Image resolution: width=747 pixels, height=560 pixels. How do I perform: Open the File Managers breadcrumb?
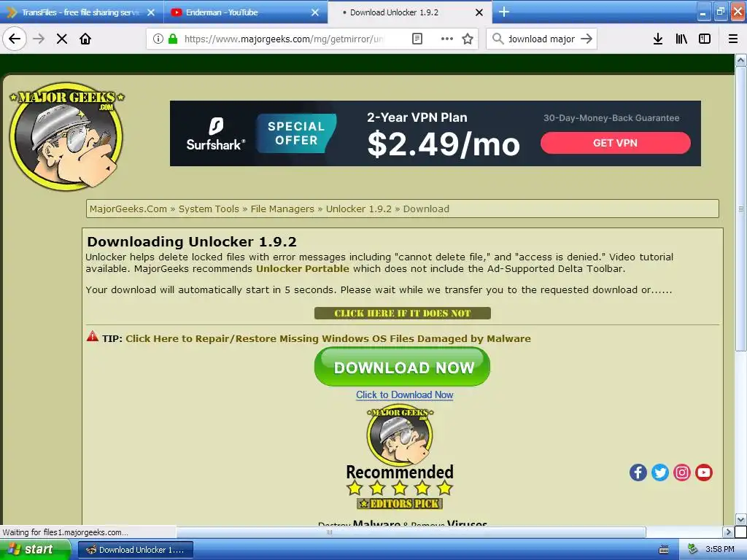click(x=282, y=209)
